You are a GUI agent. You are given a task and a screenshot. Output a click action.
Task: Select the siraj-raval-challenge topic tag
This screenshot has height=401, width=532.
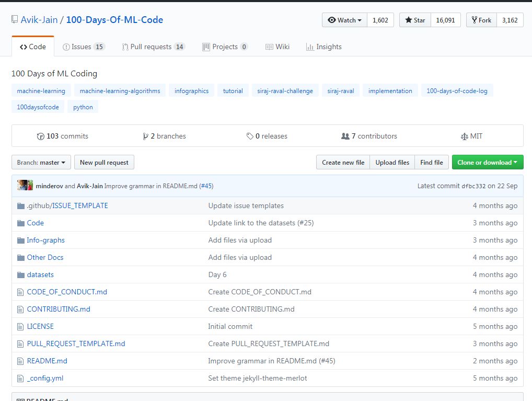click(285, 90)
